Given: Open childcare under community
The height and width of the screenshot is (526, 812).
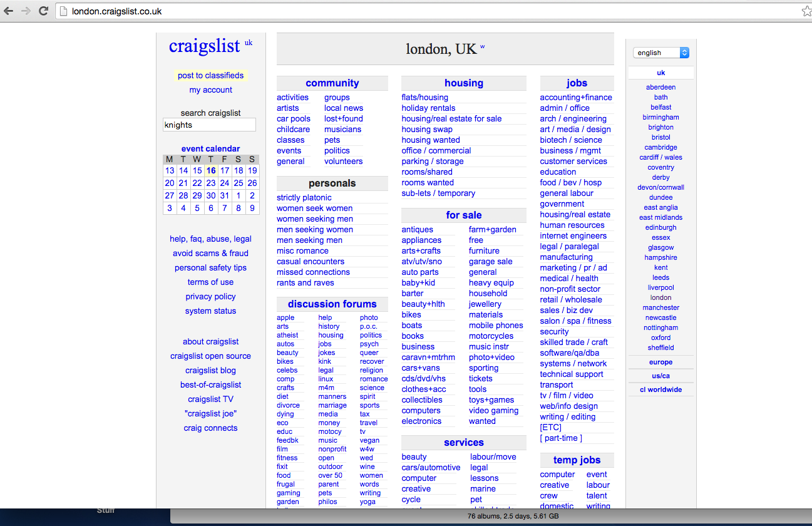Looking at the screenshot, I should 293,129.
